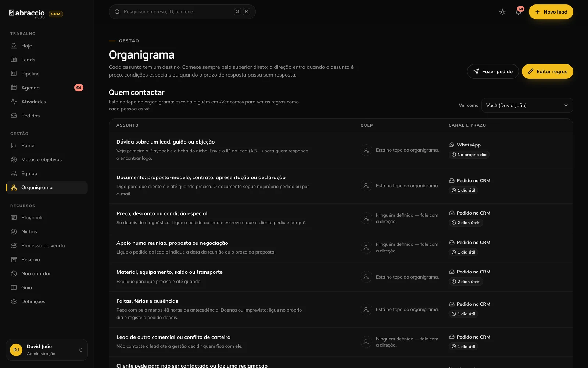Open notifications bell with 64 badge
This screenshot has height=368, width=588.
pyautogui.click(x=519, y=12)
